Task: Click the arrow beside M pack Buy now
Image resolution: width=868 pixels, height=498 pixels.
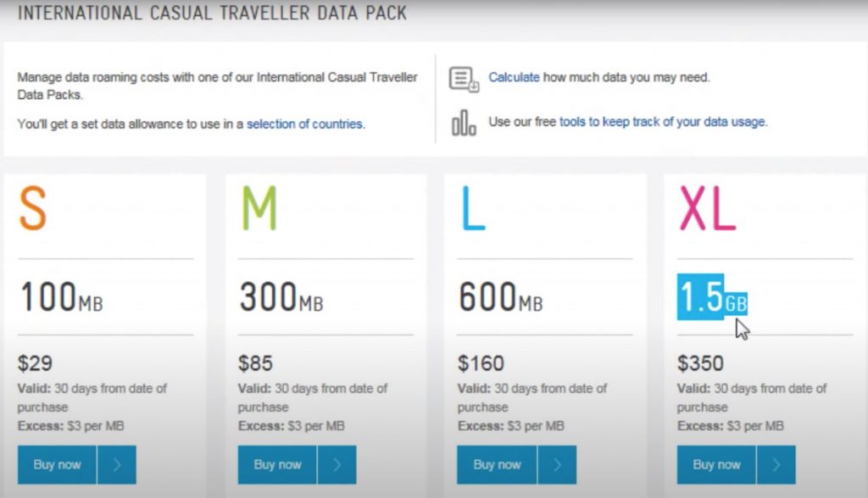Action: pos(337,464)
